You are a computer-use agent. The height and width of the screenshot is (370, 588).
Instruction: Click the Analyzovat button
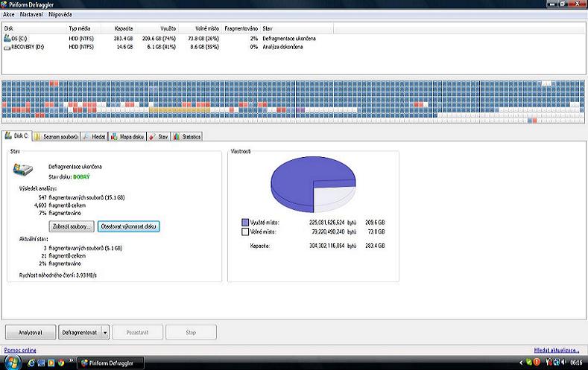[31, 332]
